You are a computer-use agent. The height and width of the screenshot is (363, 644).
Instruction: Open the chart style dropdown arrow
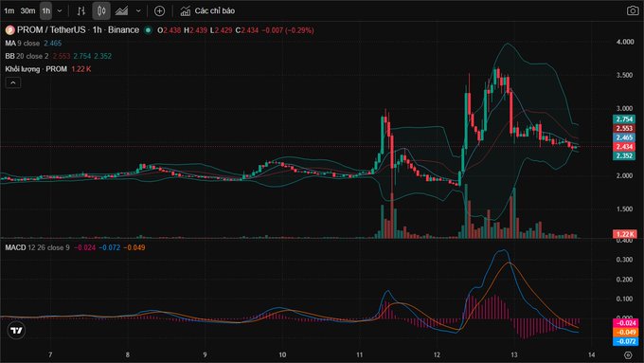[x=138, y=10]
